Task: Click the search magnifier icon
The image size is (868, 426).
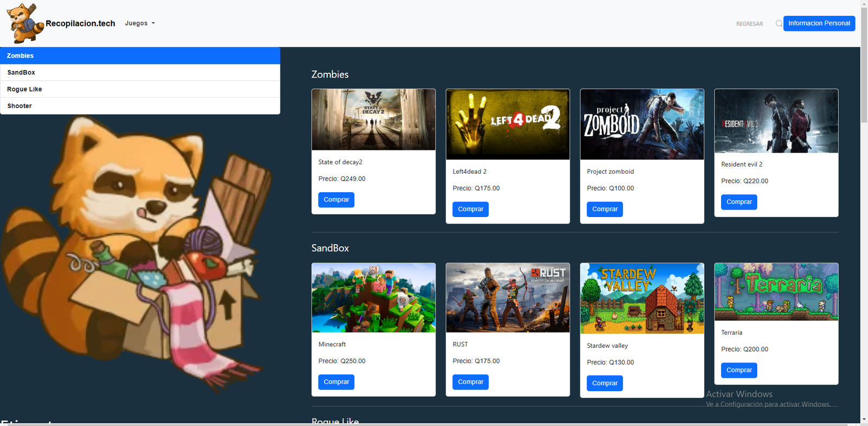Action: (x=779, y=23)
